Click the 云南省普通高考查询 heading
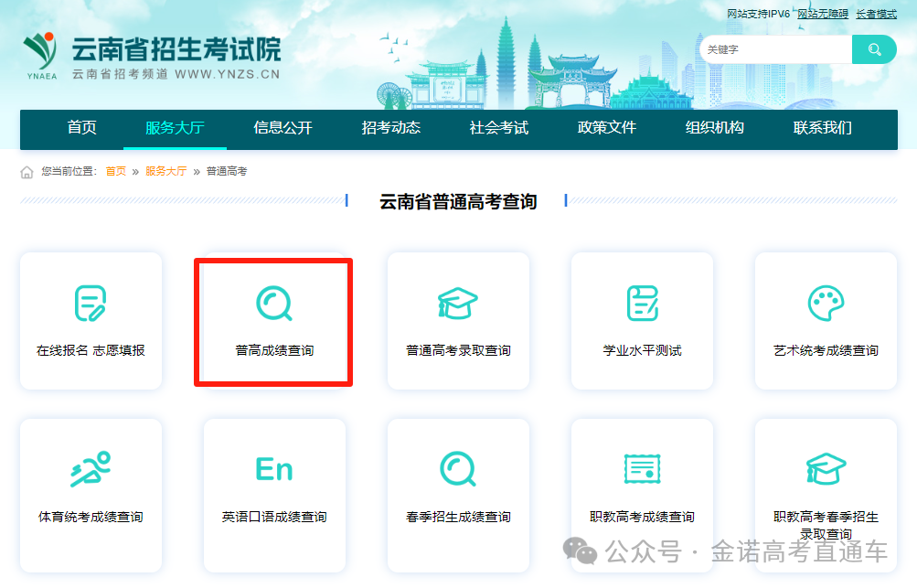917x588 pixels. click(x=458, y=202)
